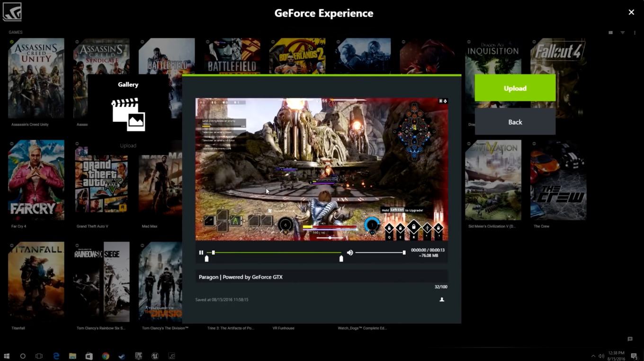This screenshot has height=361, width=644.
Task: Select Rainbow Six Siege game cover
Action: point(101,282)
